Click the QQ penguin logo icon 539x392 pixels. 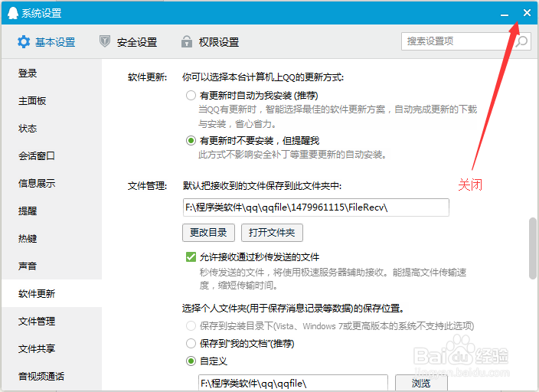pos(13,13)
